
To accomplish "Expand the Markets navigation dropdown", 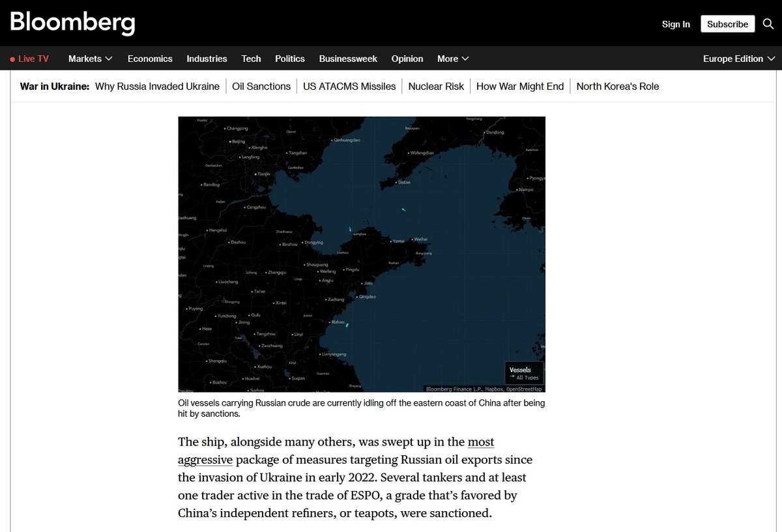I will click(90, 59).
